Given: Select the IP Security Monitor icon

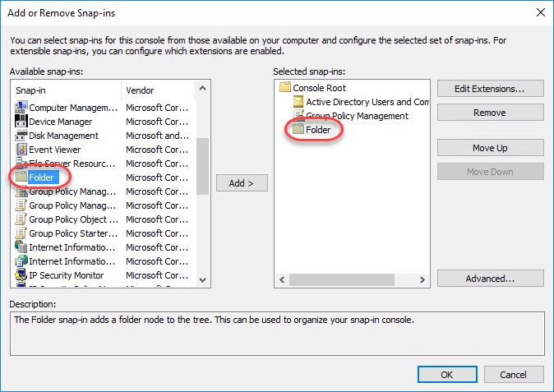Looking at the screenshot, I should click(x=21, y=275).
